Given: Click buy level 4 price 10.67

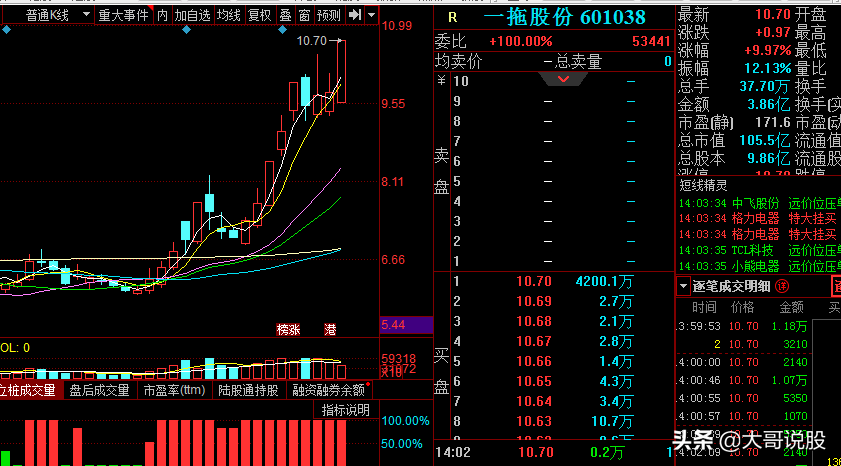Looking at the screenshot, I should tap(534, 342).
